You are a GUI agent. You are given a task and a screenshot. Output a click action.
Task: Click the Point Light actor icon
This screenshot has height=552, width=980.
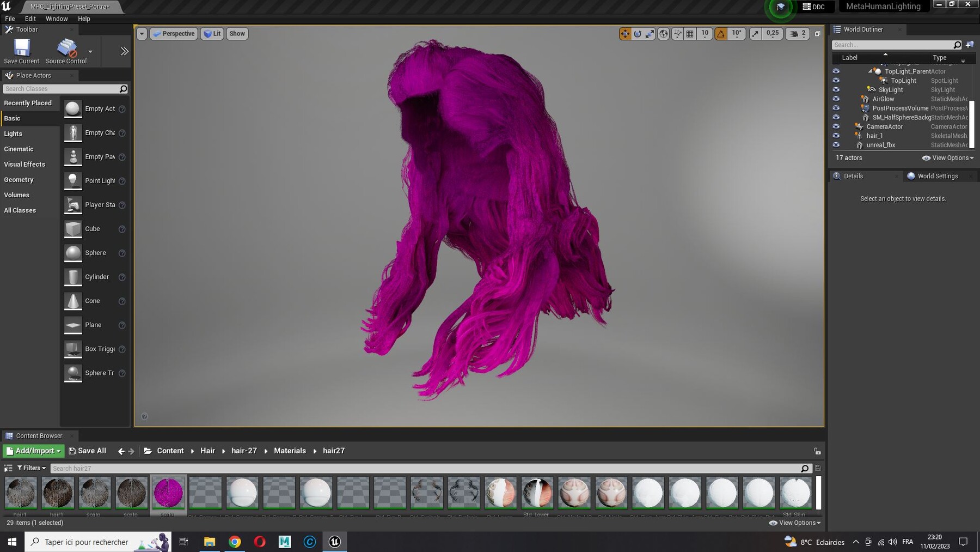(x=73, y=181)
